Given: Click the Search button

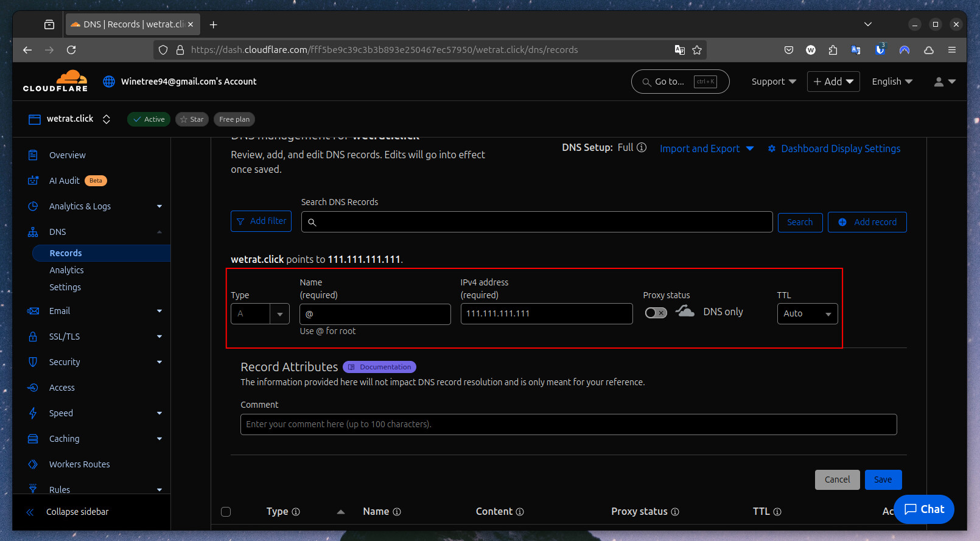Looking at the screenshot, I should click(x=800, y=222).
